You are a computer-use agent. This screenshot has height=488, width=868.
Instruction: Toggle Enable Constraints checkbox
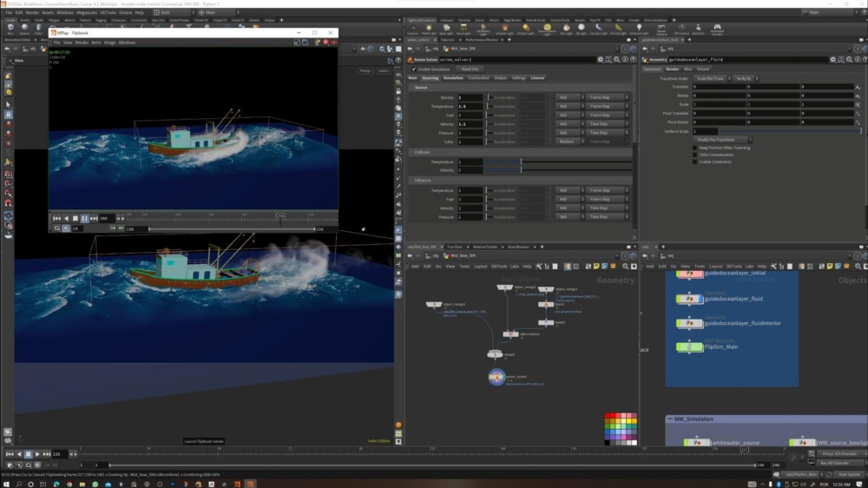pos(694,162)
